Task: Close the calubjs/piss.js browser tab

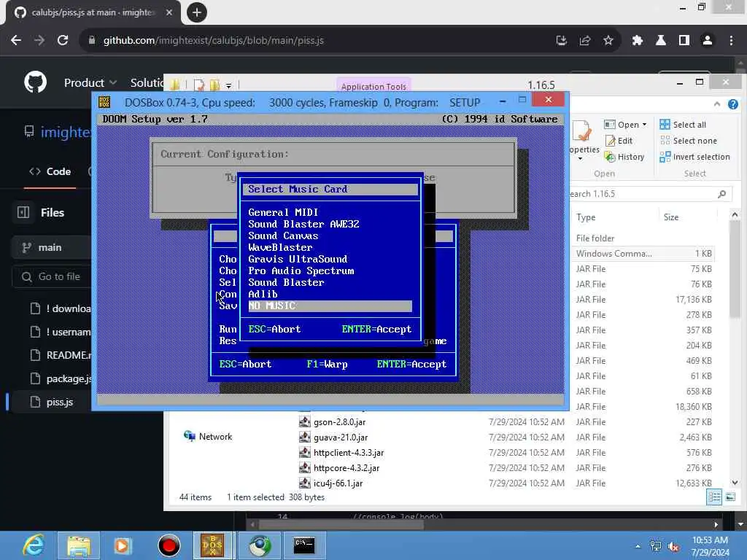Action: (169, 12)
